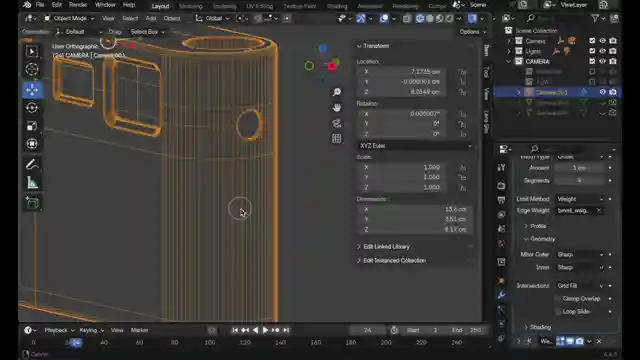
Task: Open the Miter Outer Sharp dropdown
Action: coord(580,255)
